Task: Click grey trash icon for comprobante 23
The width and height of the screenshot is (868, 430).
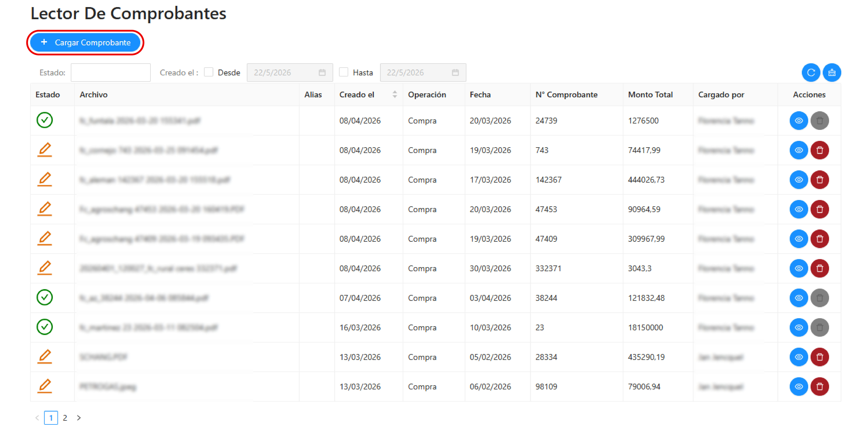Action: (x=819, y=328)
